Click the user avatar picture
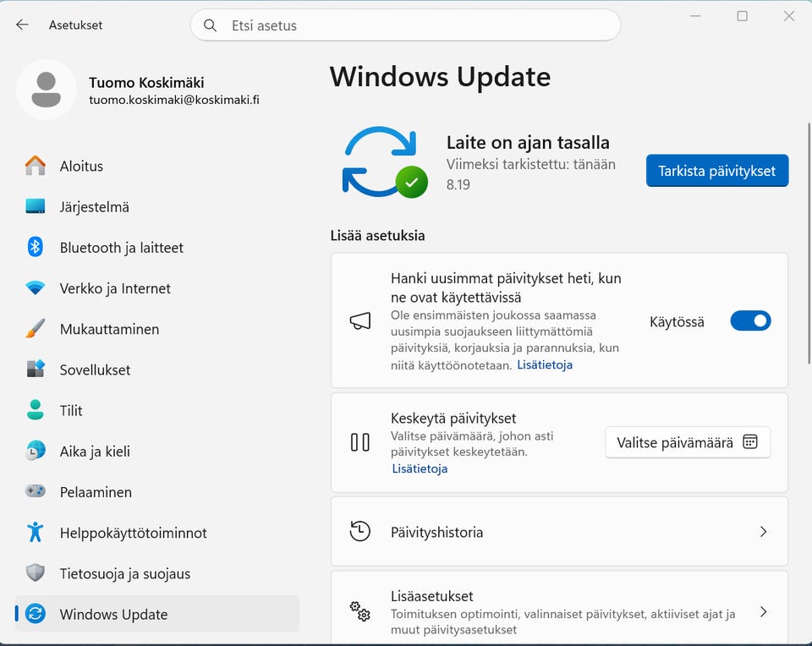 pyautogui.click(x=46, y=90)
